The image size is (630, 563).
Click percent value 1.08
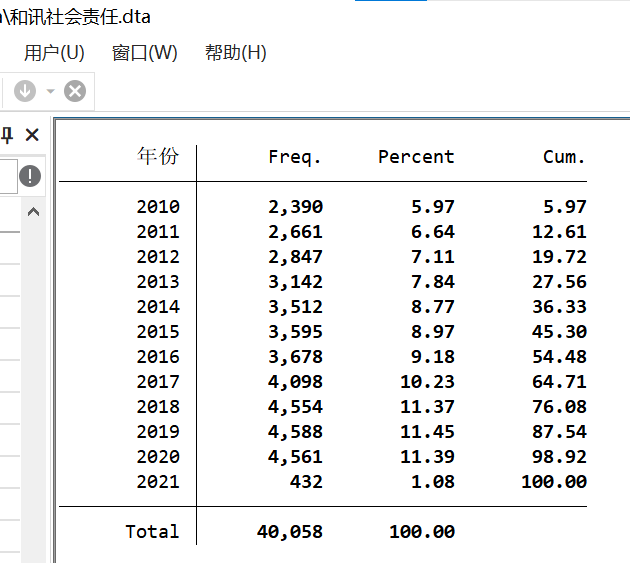pos(433,481)
